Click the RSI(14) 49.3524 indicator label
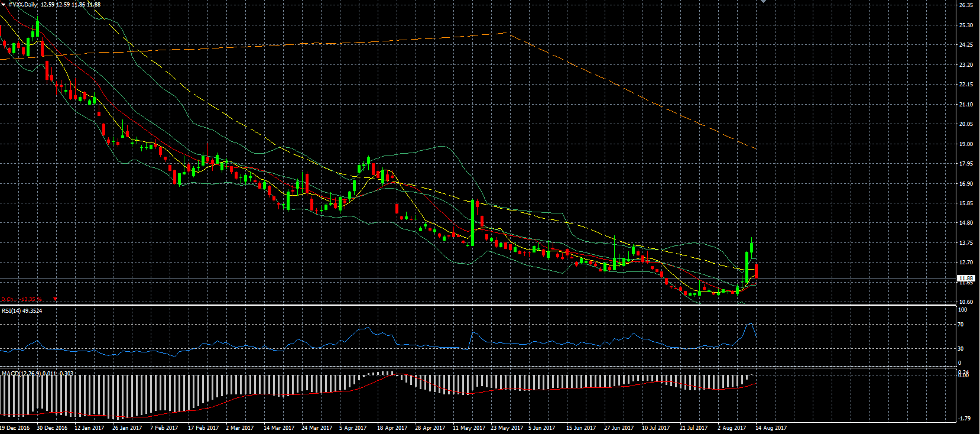The image size is (980, 434). [22, 310]
